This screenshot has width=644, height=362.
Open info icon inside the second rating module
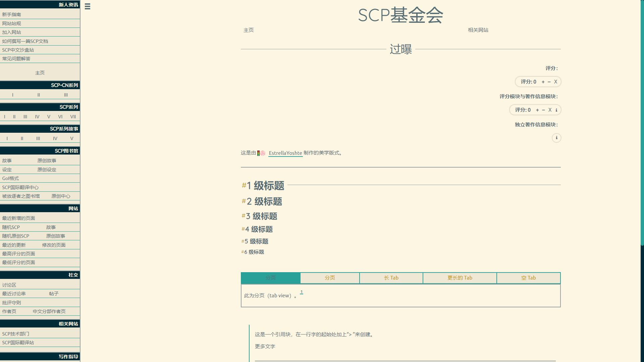(x=556, y=110)
